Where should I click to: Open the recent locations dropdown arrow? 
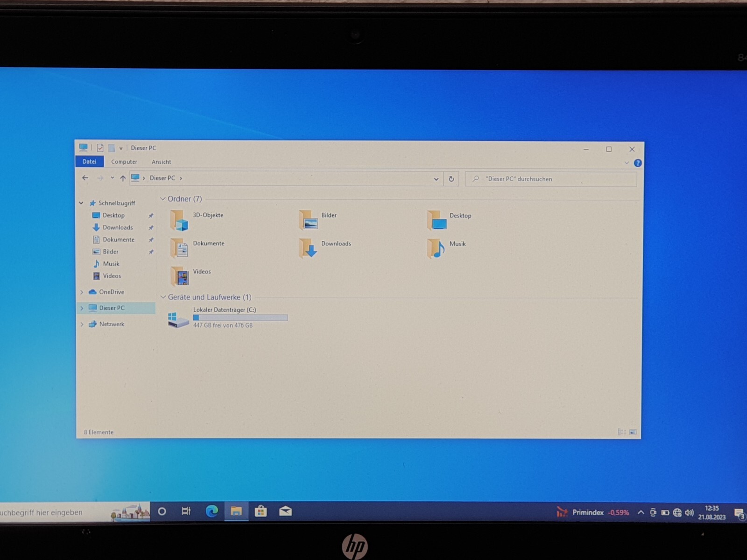[x=112, y=178]
